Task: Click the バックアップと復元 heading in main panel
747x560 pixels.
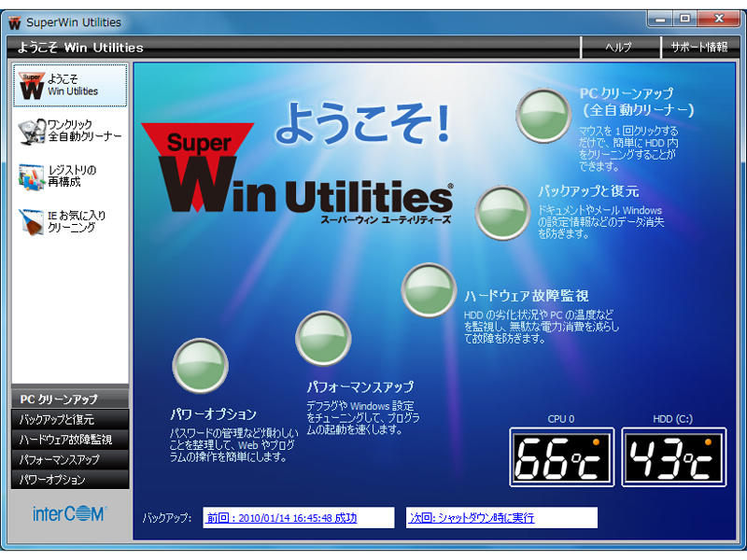Action: click(588, 191)
